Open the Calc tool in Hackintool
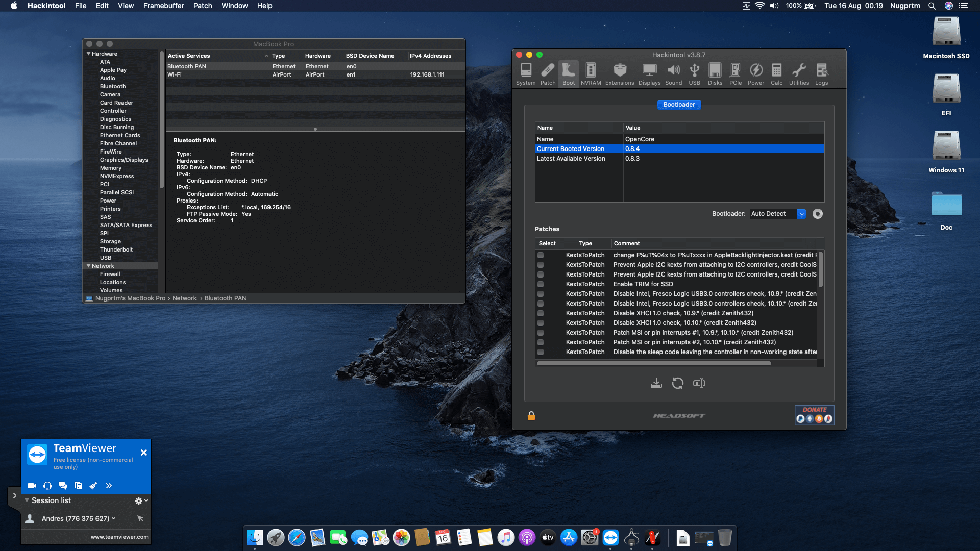980x551 pixels. pyautogui.click(x=776, y=74)
